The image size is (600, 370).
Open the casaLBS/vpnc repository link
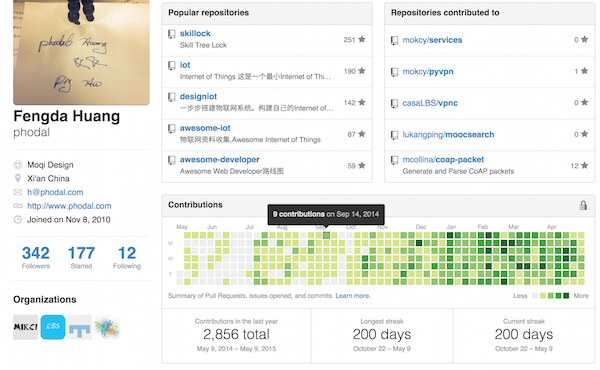[430, 103]
